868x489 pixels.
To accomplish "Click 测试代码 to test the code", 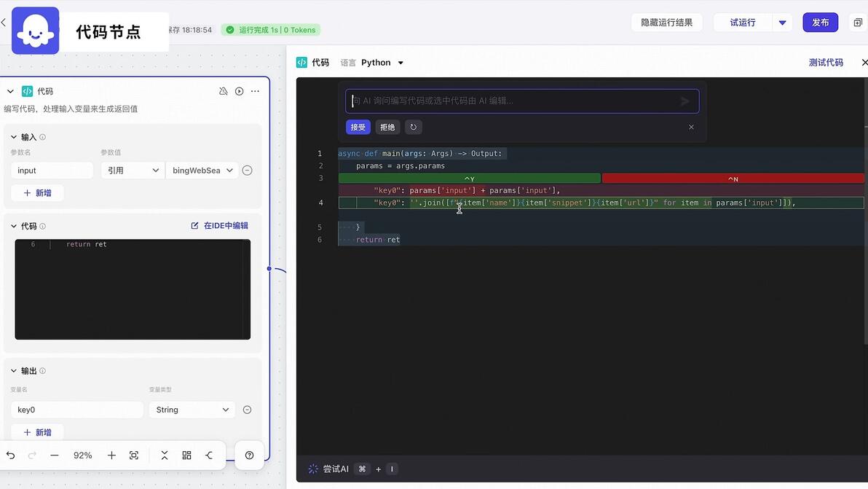I will click(826, 63).
